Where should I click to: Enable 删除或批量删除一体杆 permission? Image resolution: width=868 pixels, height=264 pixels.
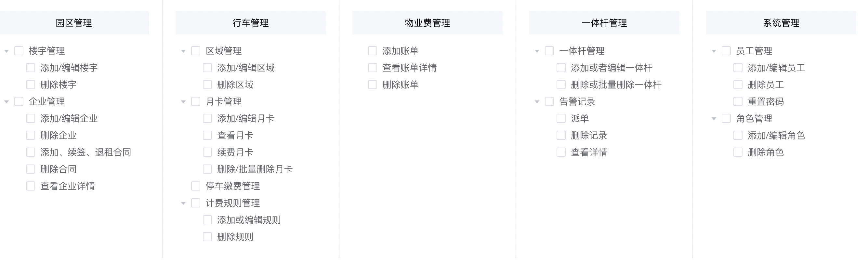(561, 85)
